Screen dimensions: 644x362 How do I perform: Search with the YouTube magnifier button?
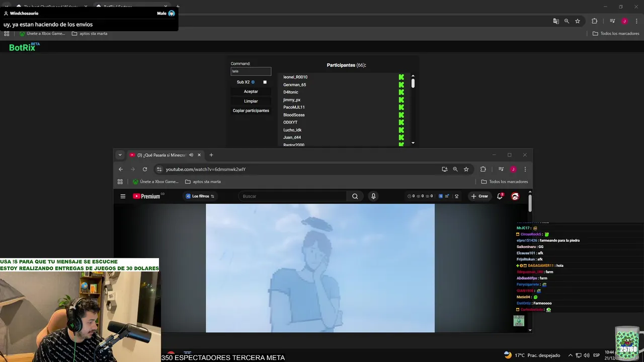click(355, 196)
